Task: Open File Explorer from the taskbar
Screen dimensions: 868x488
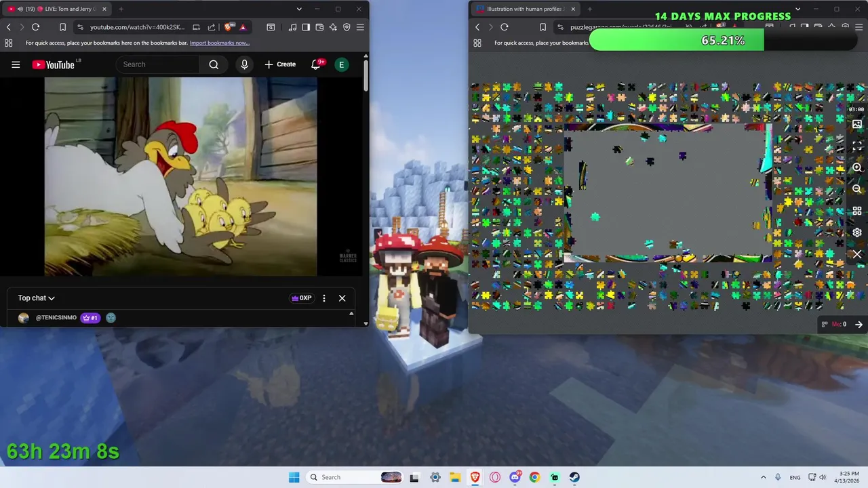Action: [x=455, y=477]
